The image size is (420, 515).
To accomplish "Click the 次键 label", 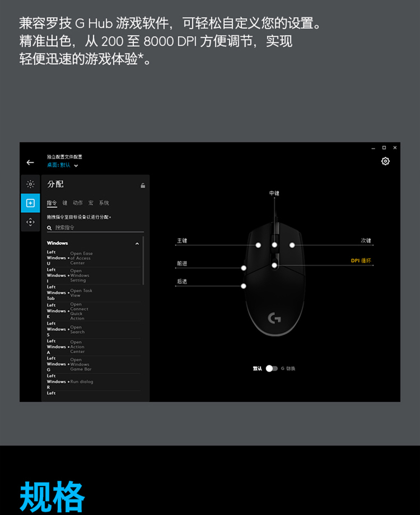I will coord(366,240).
